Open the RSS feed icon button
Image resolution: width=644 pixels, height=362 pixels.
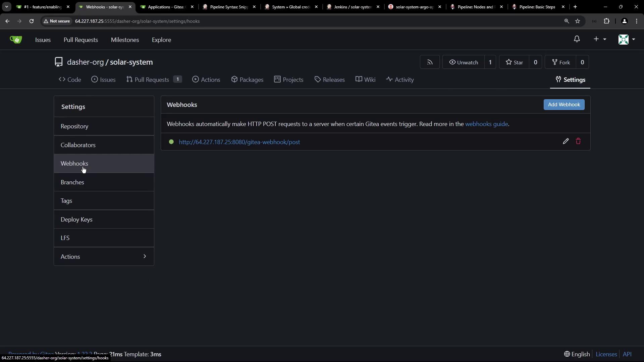[x=430, y=62]
